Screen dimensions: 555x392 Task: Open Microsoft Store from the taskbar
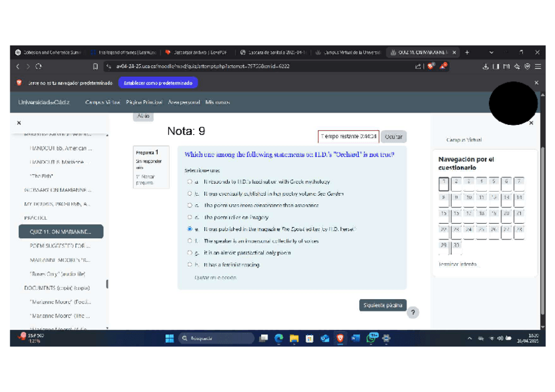tap(310, 338)
